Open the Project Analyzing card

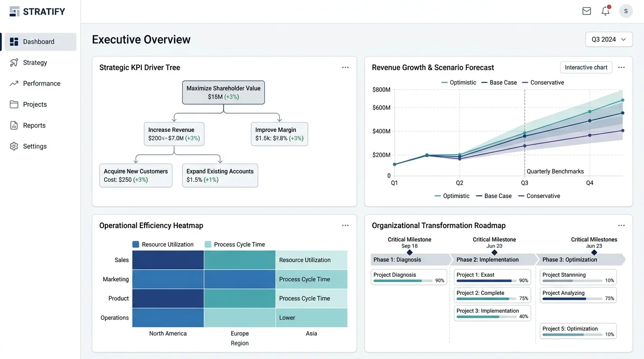point(578,295)
